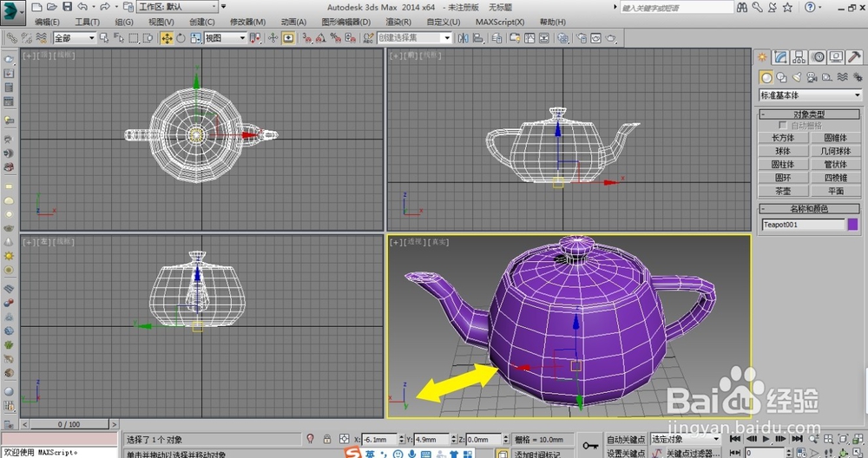Open the 创建选择集 named selection dropdown
Image resolution: width=868 pixels, height=458 pixels.
pos(415,37)
